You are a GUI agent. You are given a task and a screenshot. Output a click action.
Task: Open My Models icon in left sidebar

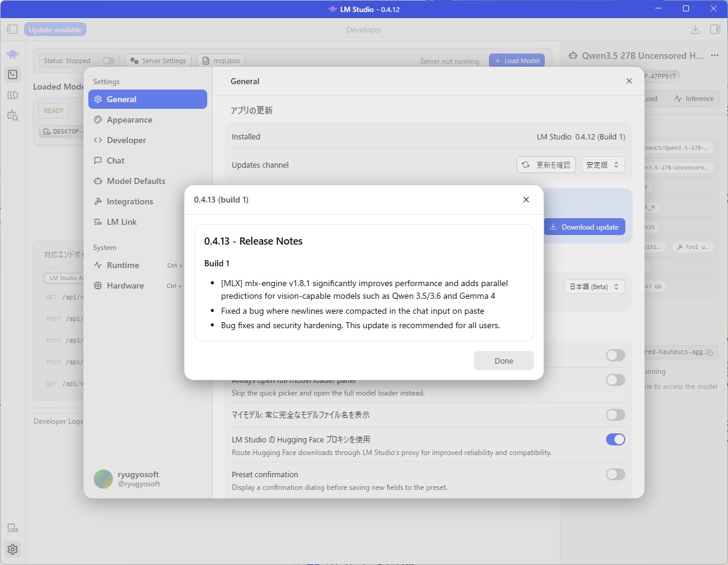(x=13, y=95)
